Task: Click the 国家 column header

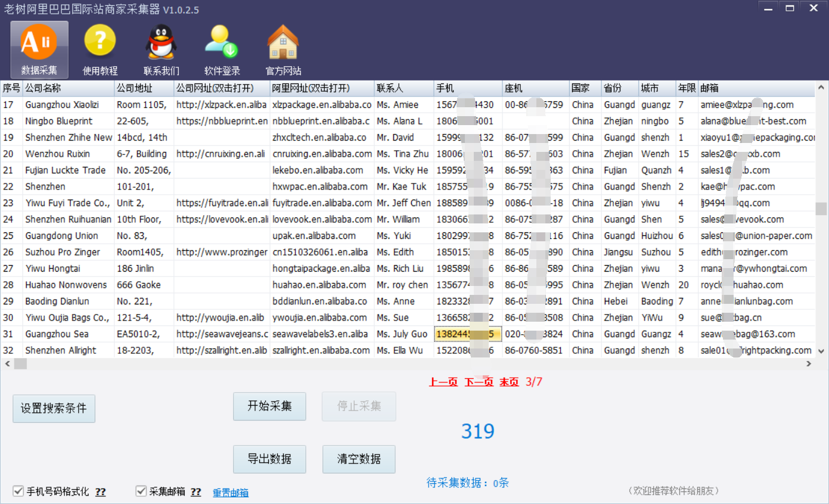Action: [x=585, y=88]
